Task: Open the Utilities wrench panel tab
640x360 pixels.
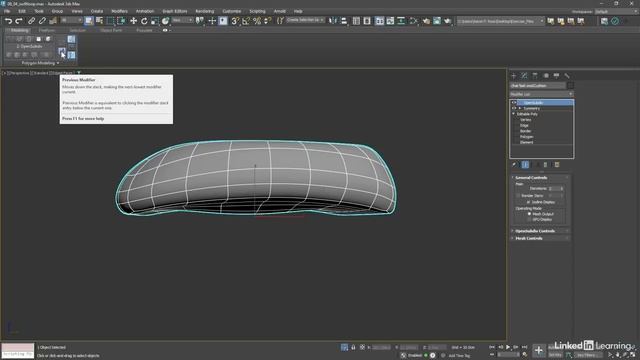Action: click(567, 76)
